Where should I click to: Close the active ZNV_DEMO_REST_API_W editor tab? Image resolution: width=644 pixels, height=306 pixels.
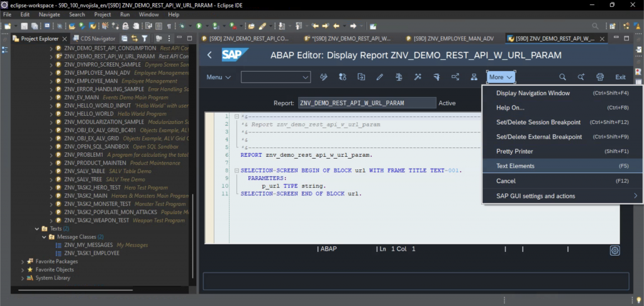click(602, 38)
